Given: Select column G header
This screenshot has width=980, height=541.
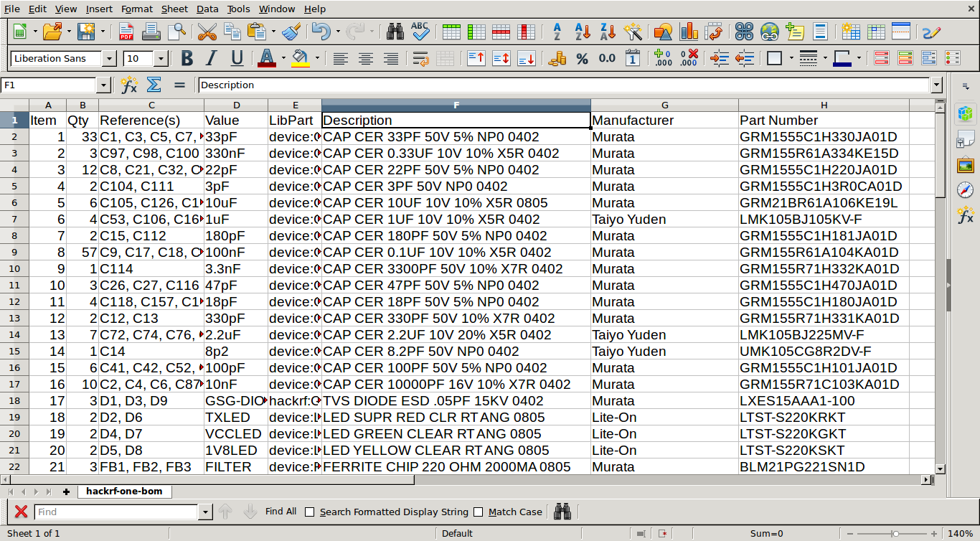Looking at the screenshot, I should click(664, 105).
